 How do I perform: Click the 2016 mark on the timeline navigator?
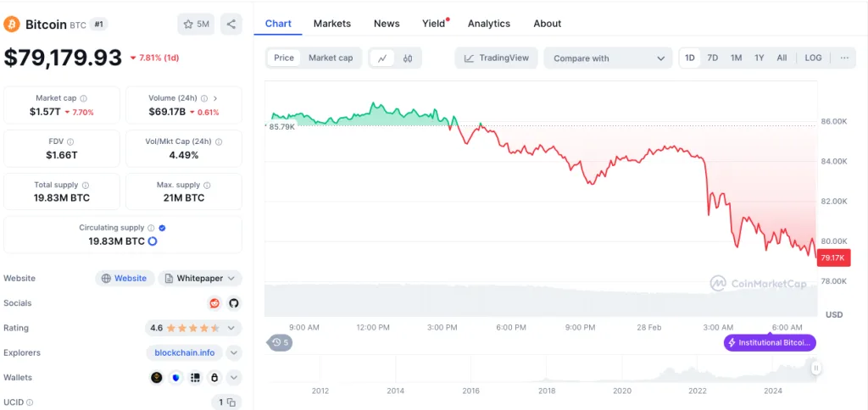coord(471,391)
